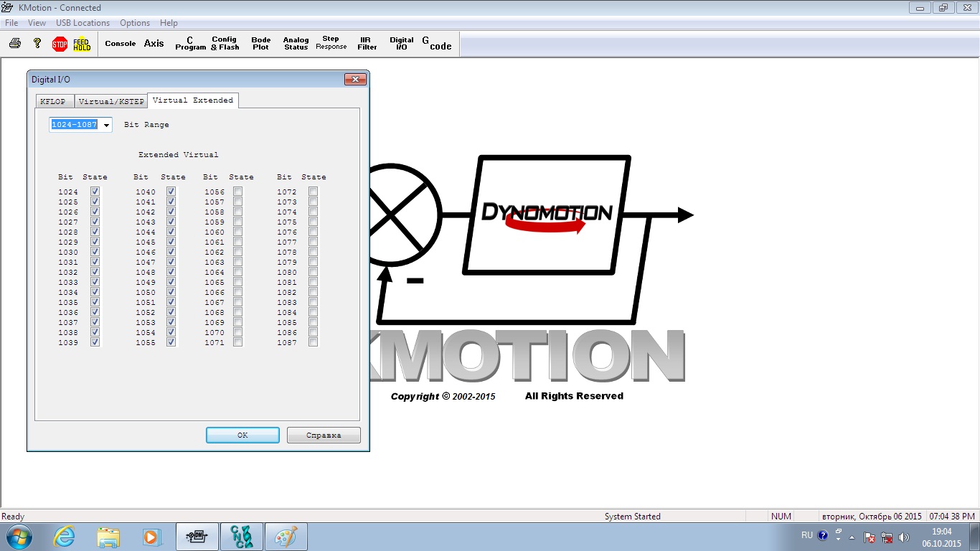
Task: Switch to the KMotion taskbar button
Action: click(x=197, y=537)
